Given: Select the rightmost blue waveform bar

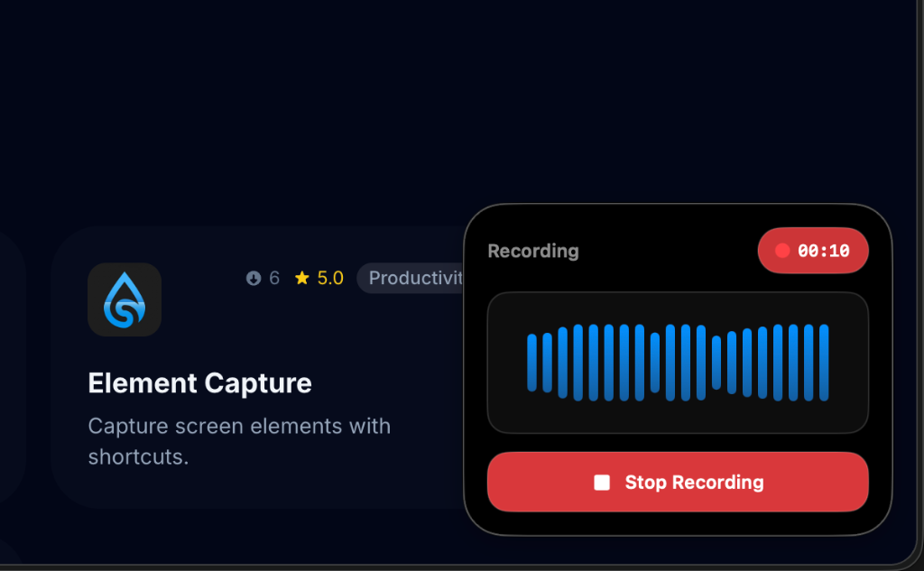Looking at the screenshot, I should [824, 363].
